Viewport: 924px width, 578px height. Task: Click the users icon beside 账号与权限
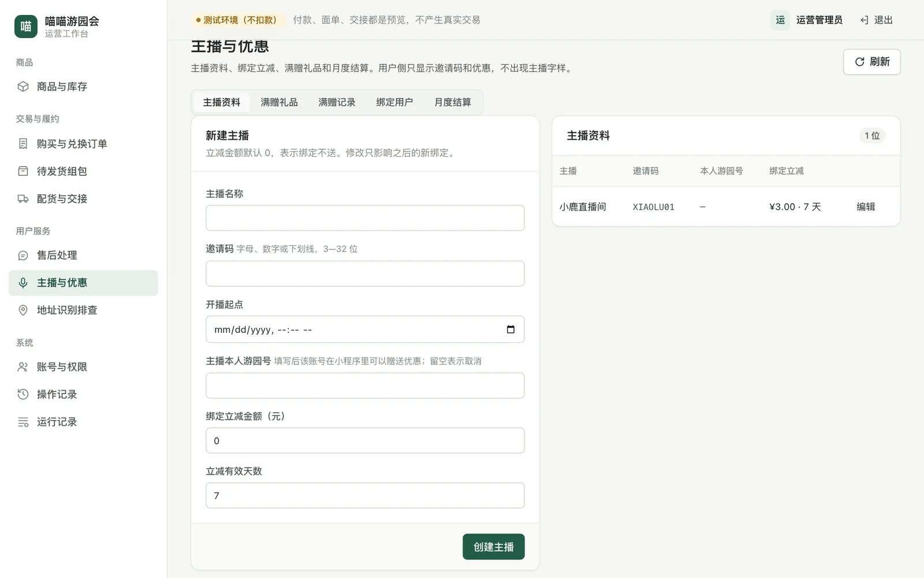(23, 367)
